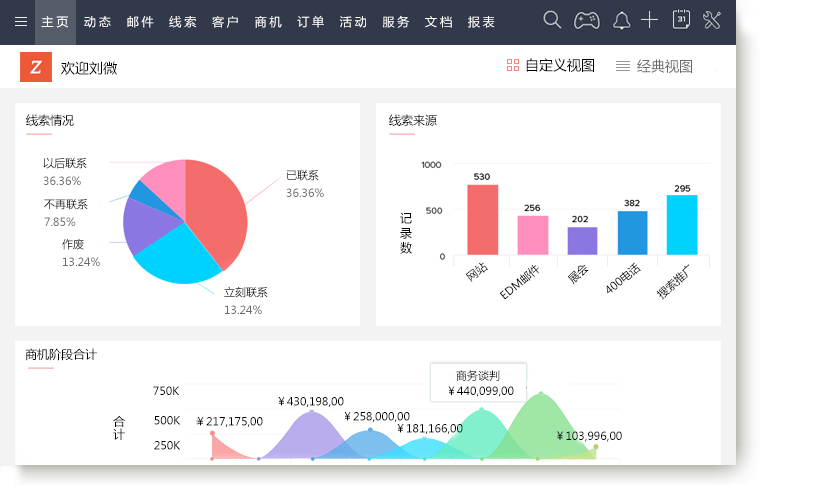The width and height of the screenshot is (816, 485).
Task: Click the search magnifier icon
Action: 552,20
